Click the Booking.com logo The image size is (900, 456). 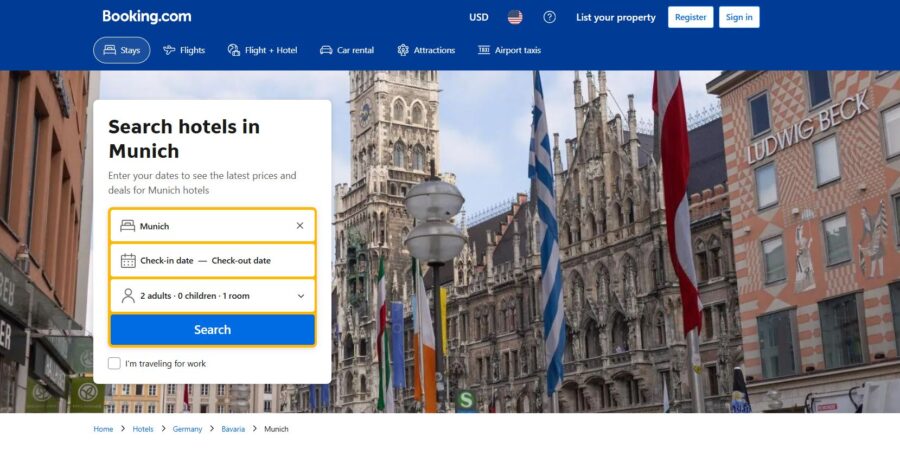(146, 17)
